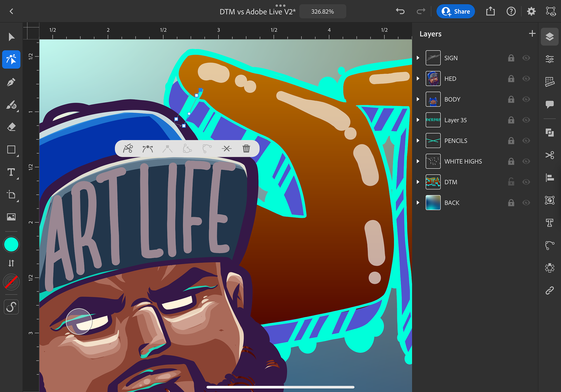Screen dimensions: 561x392
Task: Open the Repeat panel
Action: point(550,268)
